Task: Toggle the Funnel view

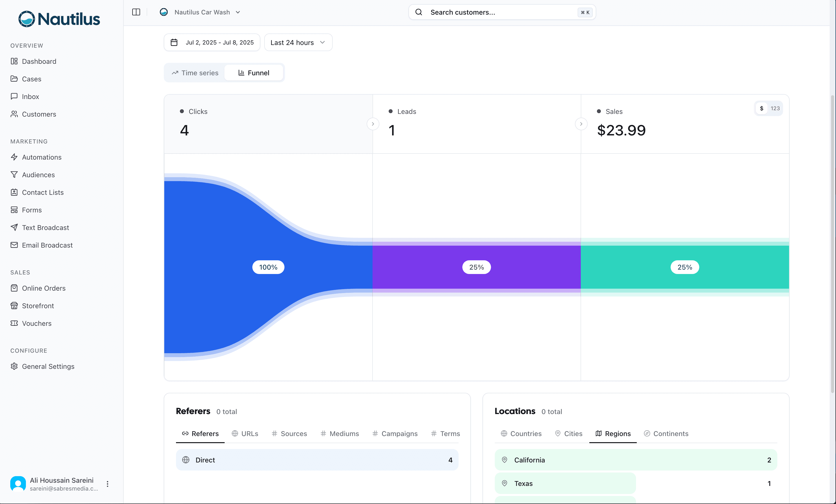Action: point(254,73)
